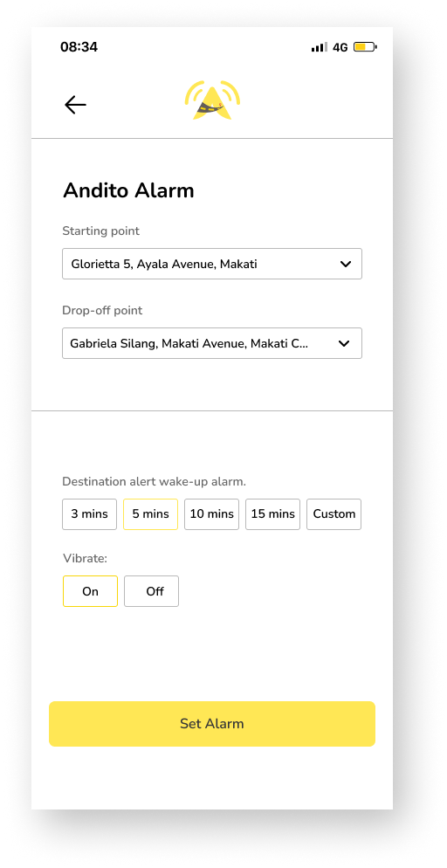Choose the 10 mins alert option
Viewport: 447px width, 868px height.
(212, 514)
